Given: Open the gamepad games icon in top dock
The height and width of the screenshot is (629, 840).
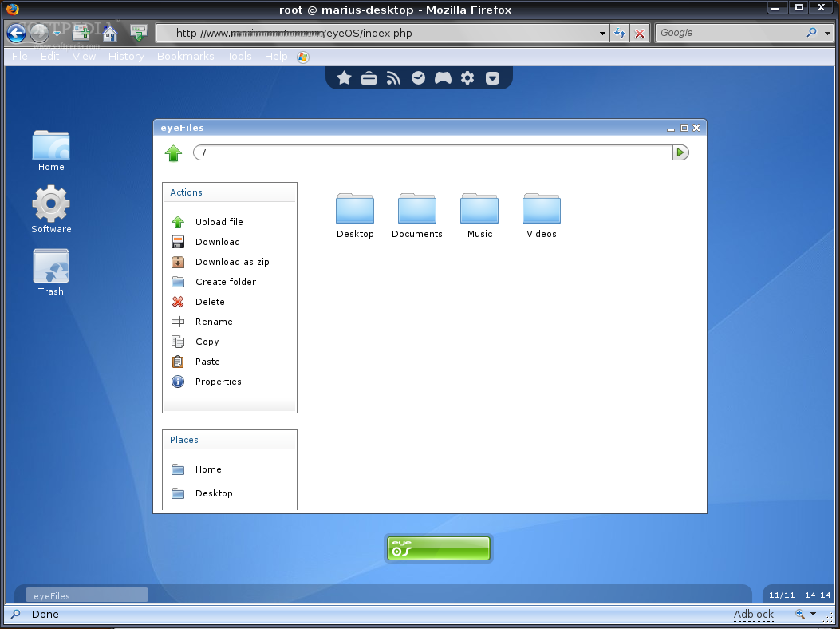Looking at the screenshot, I should pyautogui.click(x=443, y=78).
